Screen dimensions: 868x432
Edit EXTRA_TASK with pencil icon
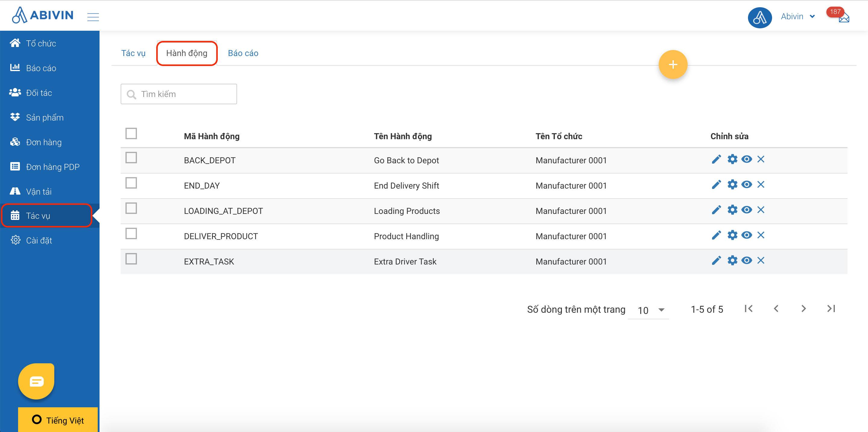pyautogui.click(x=716, y=260)
